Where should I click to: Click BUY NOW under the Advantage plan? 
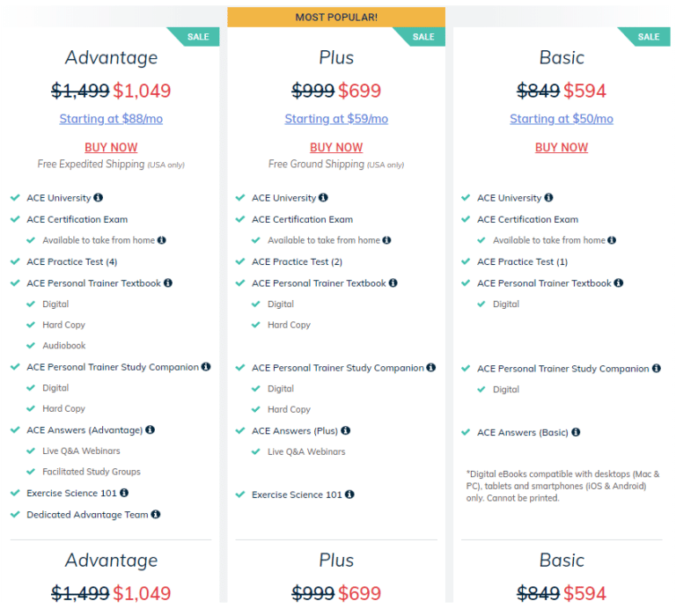pyautogui.click(x=111, y=148)
